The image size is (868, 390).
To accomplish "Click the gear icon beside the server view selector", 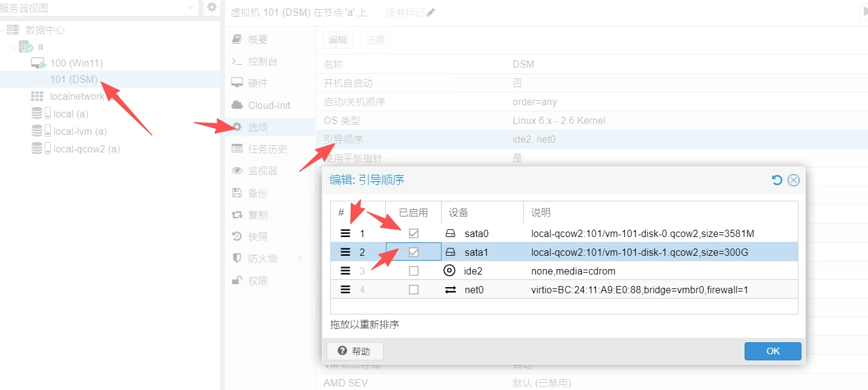I will 211,7.
